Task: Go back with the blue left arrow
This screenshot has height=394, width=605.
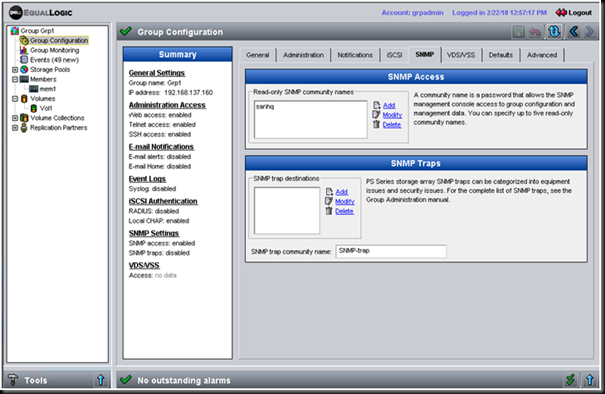Action: coord(574,32)
